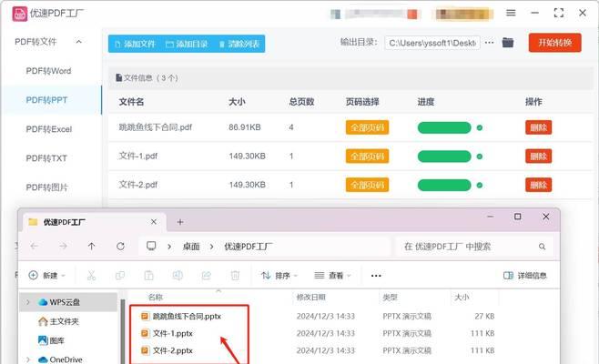
Task: Click the 添加目录 button
Action: pyautogui.click(x=187, y=44)
